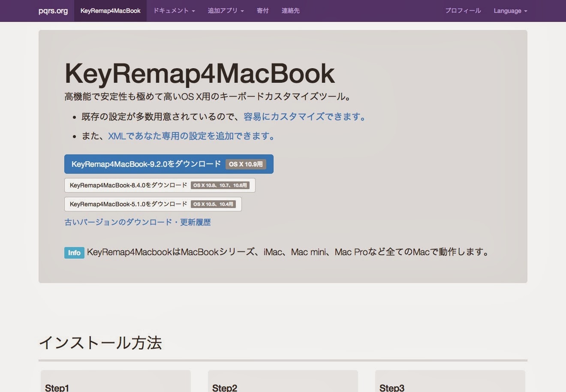
Task: Click the text about running on all Macs
Action: coord(289,252)
